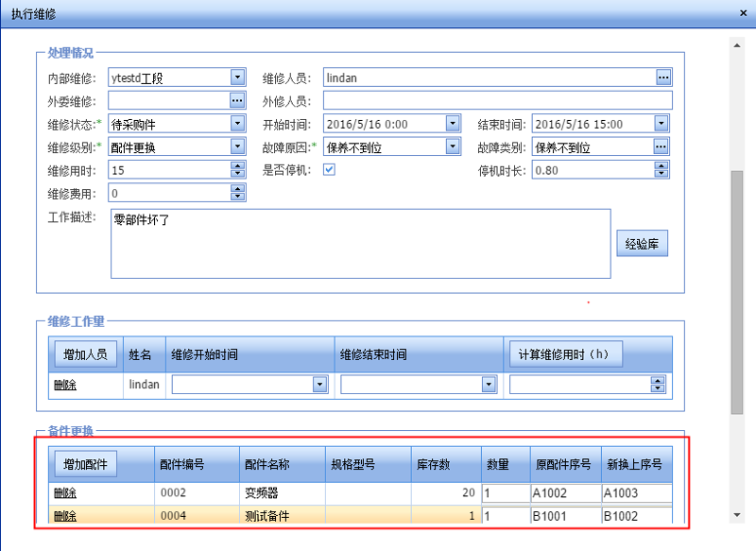Click the 新换上序号 field showing B1002
The height and width of the screenshot is (551, 756).
tap(637, 516)
